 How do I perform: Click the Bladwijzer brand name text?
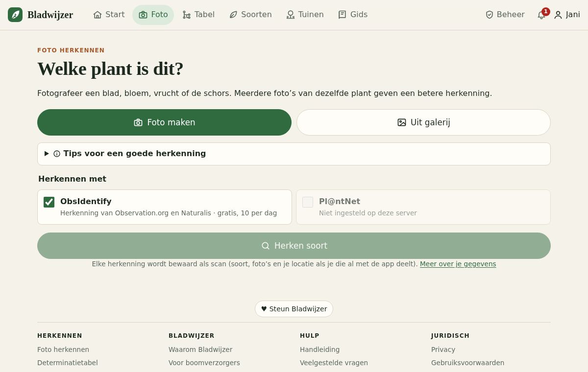[x=50, y=15]
